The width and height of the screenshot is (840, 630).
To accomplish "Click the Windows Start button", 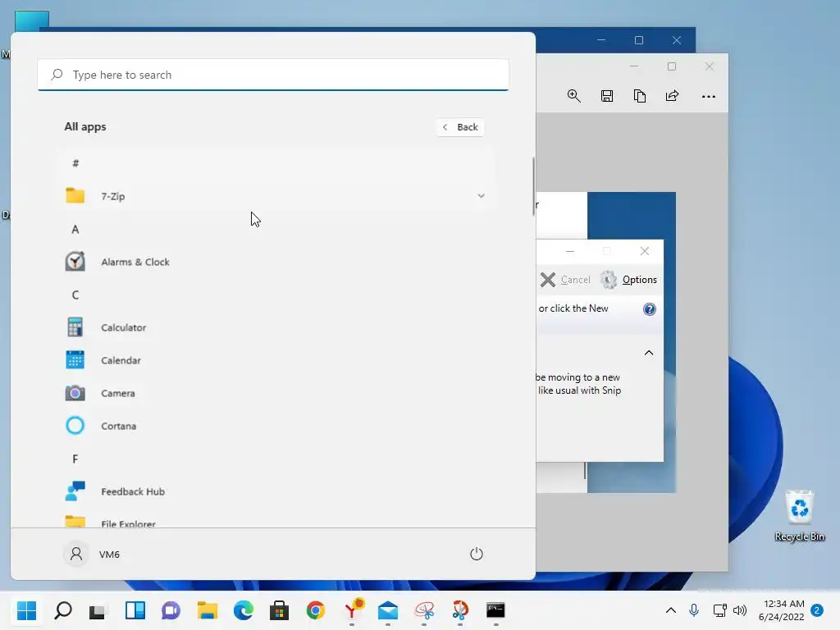I will [x=27, y=610].
